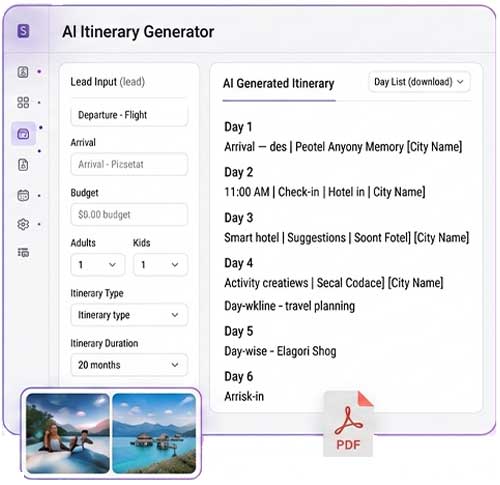Click the $0.00 budget input field
Screen dimensions: 500x485
click(129, 214)
